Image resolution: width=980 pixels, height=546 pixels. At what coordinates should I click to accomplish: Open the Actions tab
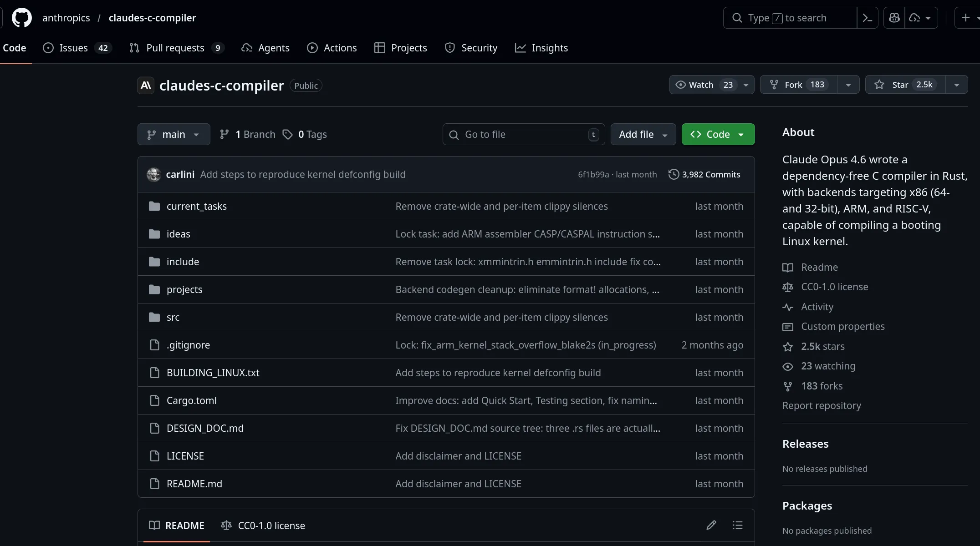coord(332,48)
